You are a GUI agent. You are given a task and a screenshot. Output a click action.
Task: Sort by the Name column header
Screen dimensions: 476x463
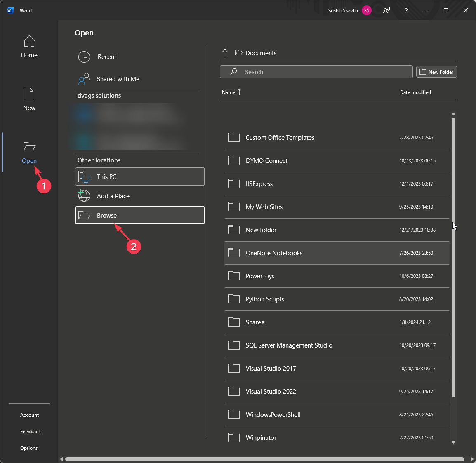coord(228,92)
